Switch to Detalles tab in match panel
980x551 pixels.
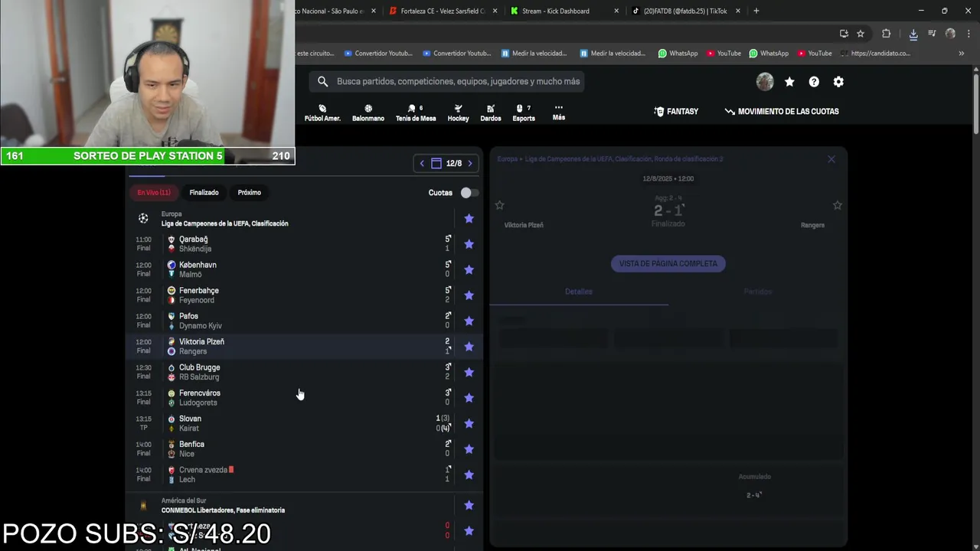[x=579, y=292]
